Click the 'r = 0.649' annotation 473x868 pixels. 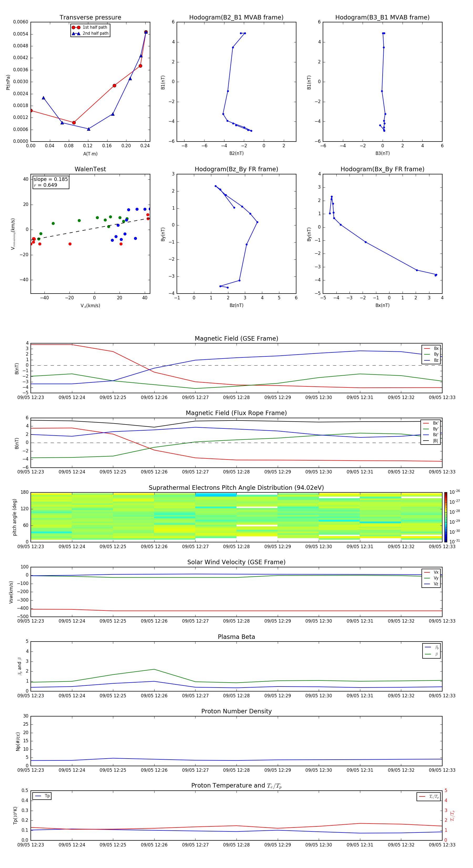[45, 185]
